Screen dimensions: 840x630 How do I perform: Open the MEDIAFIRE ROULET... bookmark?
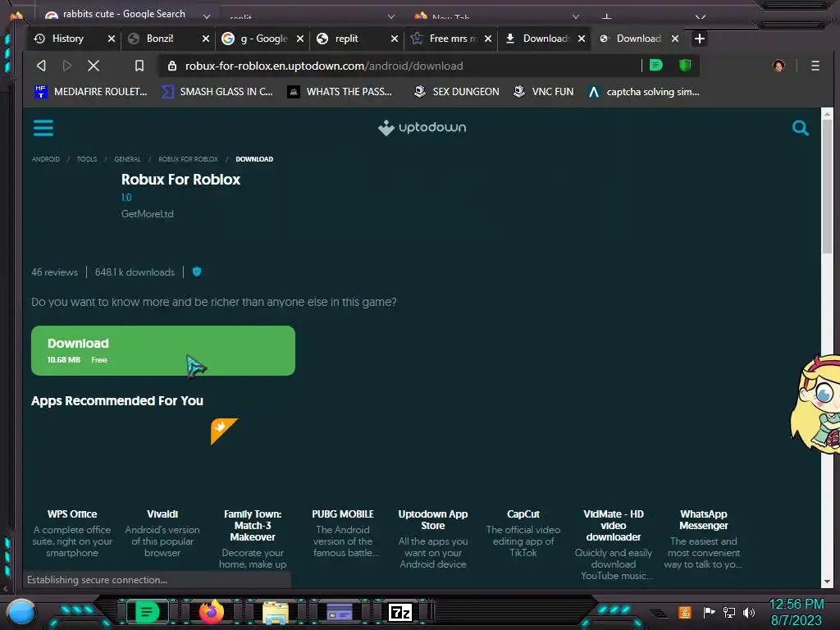[90, 92]
